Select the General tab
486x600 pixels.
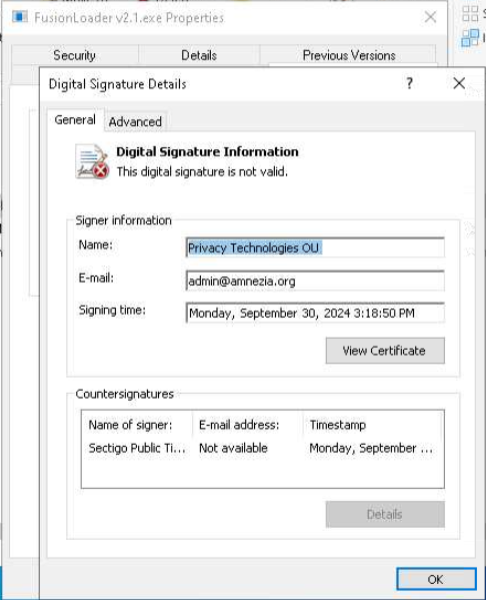point(75,120)
